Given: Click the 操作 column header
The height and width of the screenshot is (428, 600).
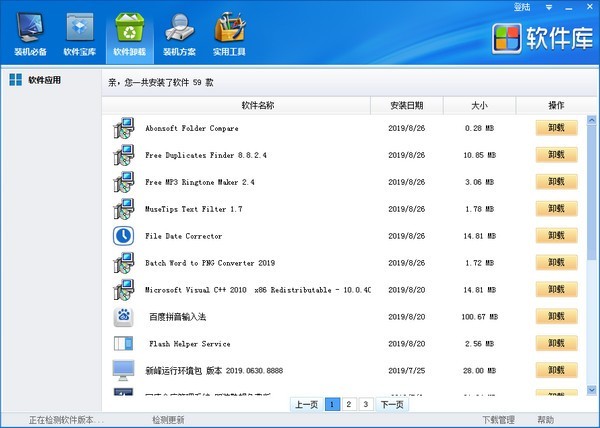Looking at the screenshot, I should (556, 105).
